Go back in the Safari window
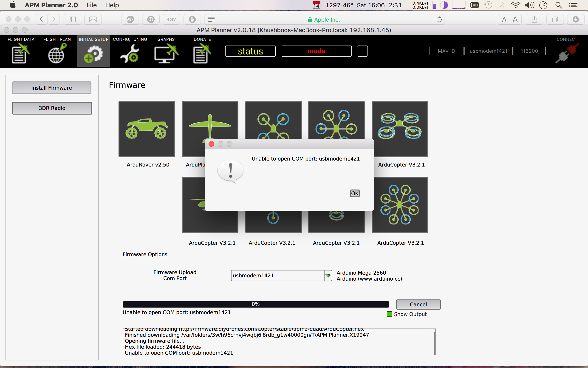Screen dimensions: 588x368 pyautogui.click(x=41, y=19)
